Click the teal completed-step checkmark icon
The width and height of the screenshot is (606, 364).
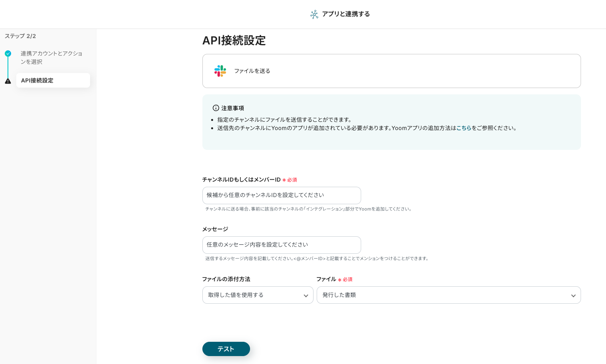(8, 54)
